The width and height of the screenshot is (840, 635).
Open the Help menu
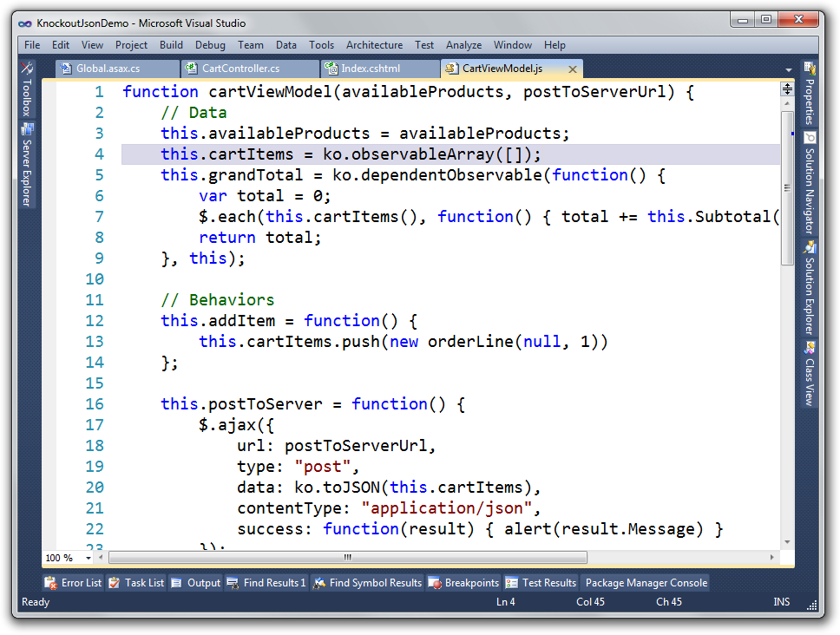coord(555,45)
